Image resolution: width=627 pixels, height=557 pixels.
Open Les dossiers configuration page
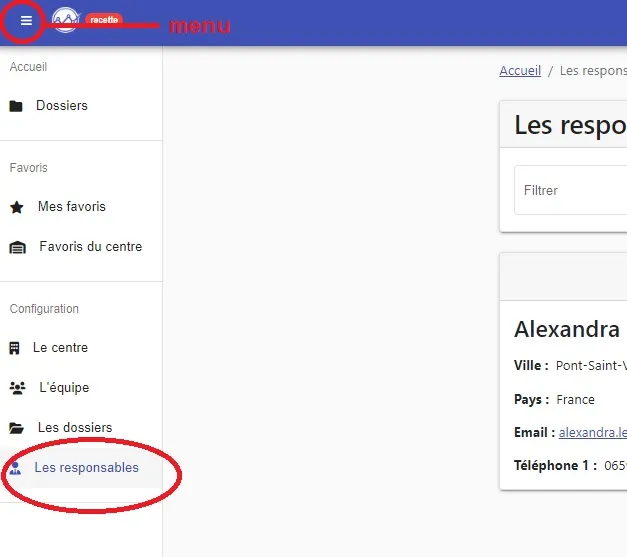pyautogui.click(x=81, y=427)
